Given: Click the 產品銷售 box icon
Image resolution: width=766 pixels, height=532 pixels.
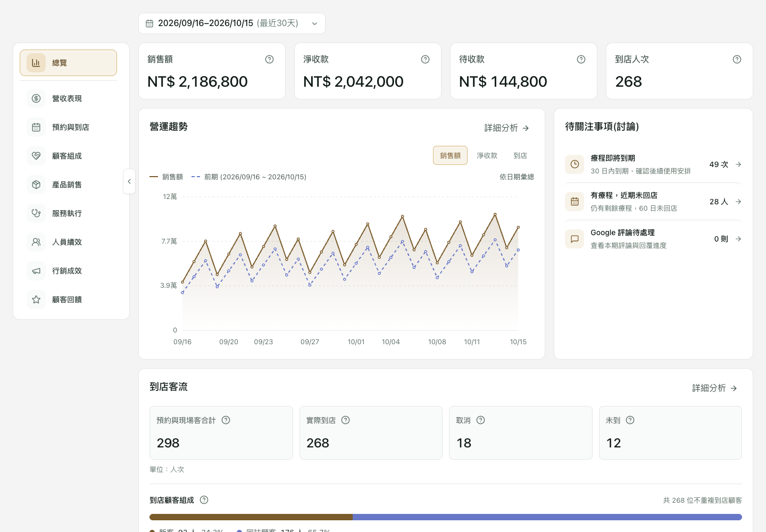Looking at the screenshot, I should click(36, 185).
